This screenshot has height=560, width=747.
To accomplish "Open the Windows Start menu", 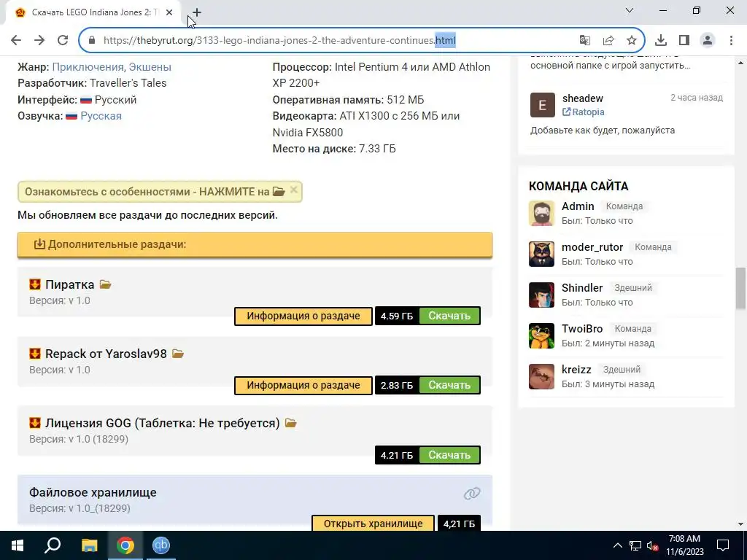I will 18,545.
